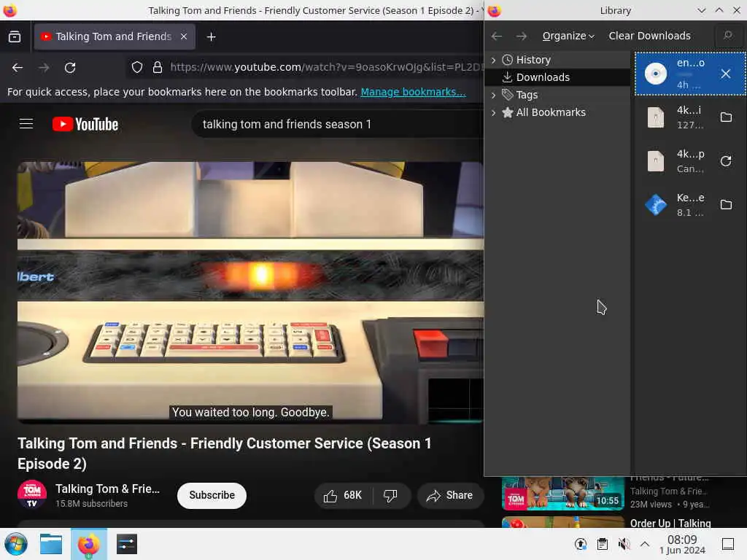Open the clipboard tray icon
The image size is (747, 560).
602,544
